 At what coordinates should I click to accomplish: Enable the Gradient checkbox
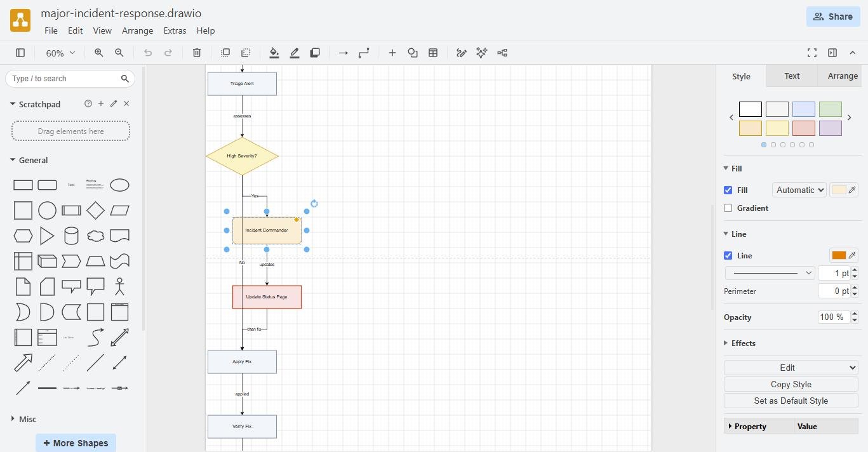728,208
